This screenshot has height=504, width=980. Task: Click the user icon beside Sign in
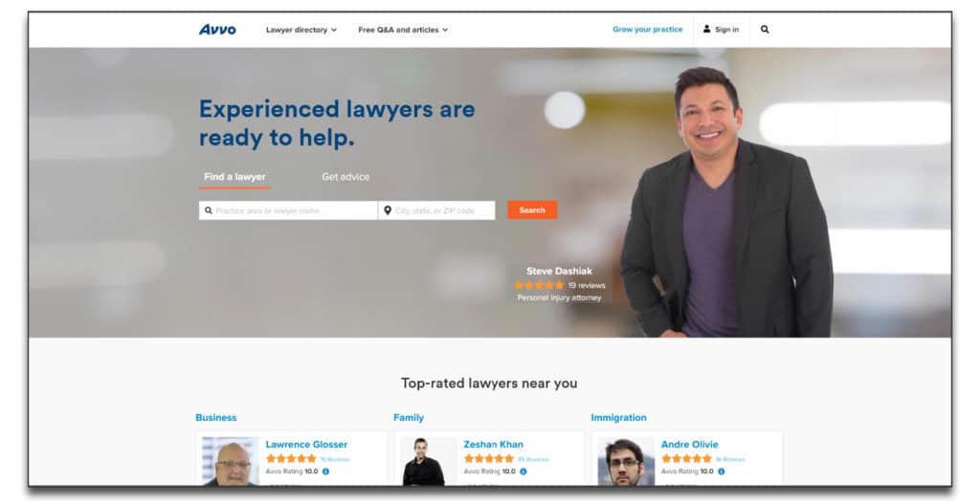[x=706, y=29]
